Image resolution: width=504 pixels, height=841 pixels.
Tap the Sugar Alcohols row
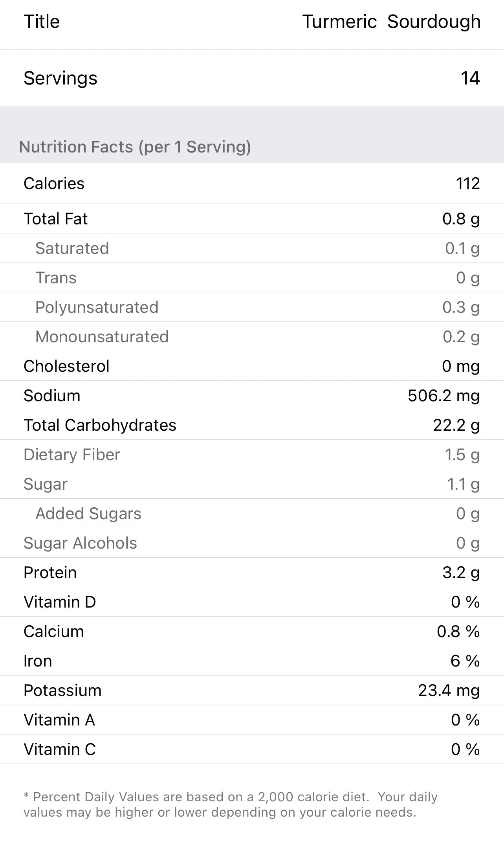coord(251,543)
